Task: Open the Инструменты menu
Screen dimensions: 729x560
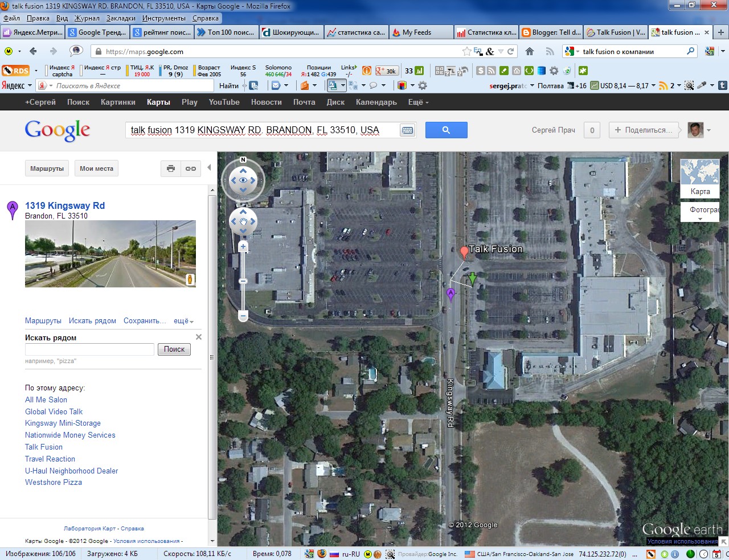Action: coord(164,18)
